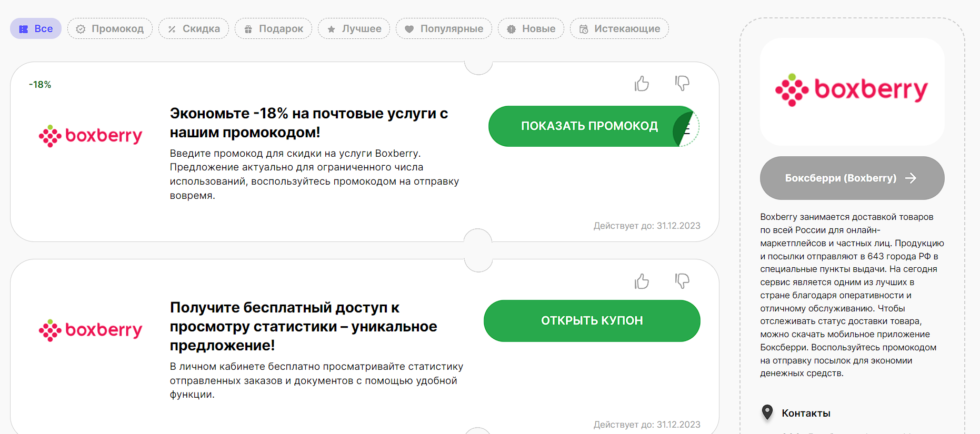Filter offers by Промокод
Screen dimensions: 980x434
click(110, 29)
